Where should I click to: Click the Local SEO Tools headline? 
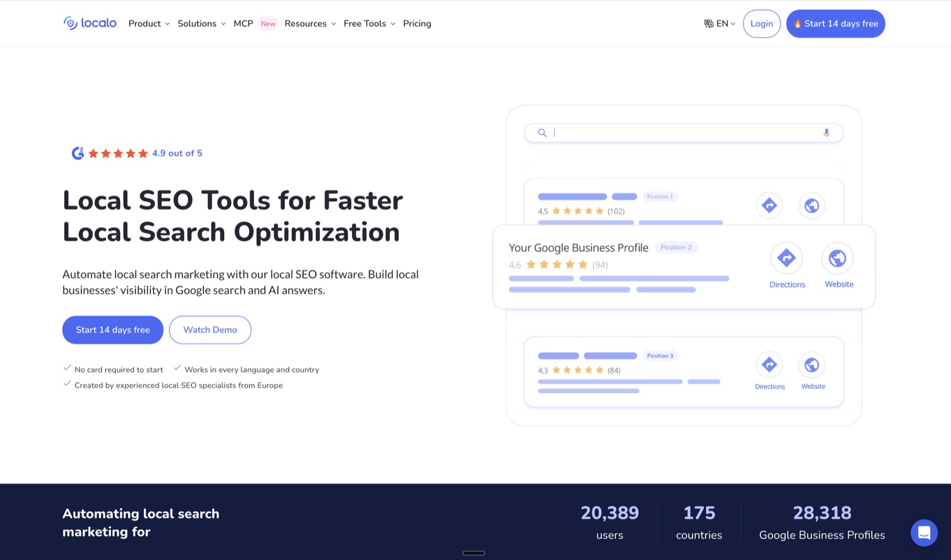tap(233, 216)
